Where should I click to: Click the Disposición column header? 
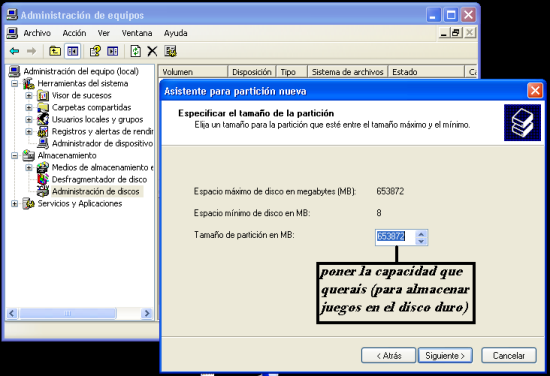click(252, 72)
